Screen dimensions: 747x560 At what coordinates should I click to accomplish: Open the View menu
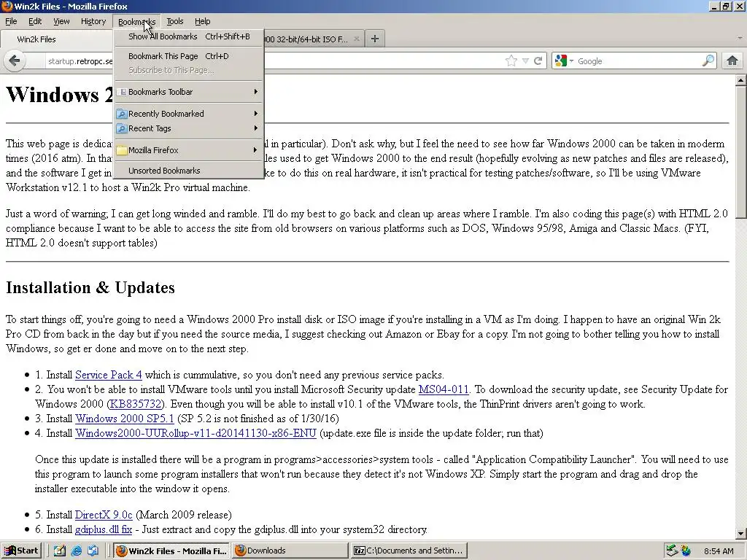[61, 21]
